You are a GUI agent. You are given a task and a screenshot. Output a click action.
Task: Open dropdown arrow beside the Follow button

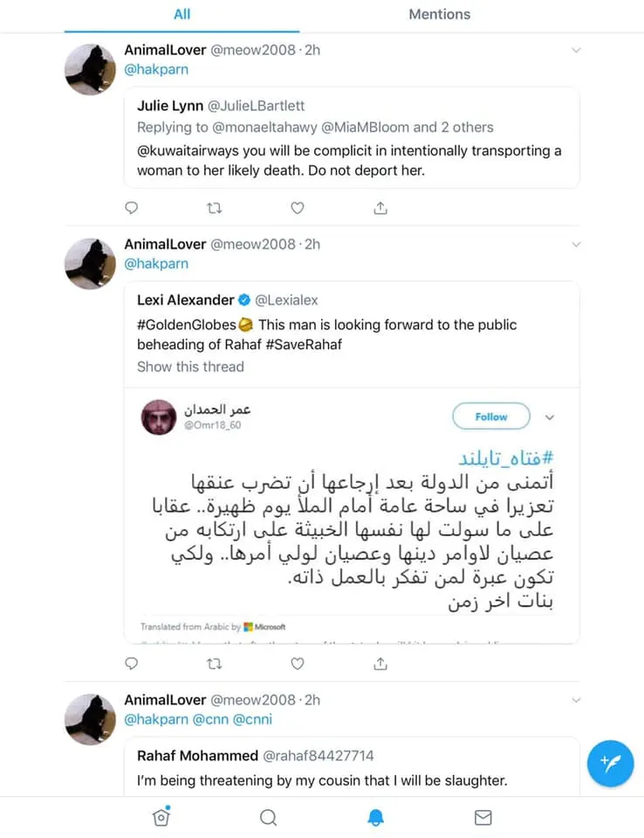click(549, 417)
